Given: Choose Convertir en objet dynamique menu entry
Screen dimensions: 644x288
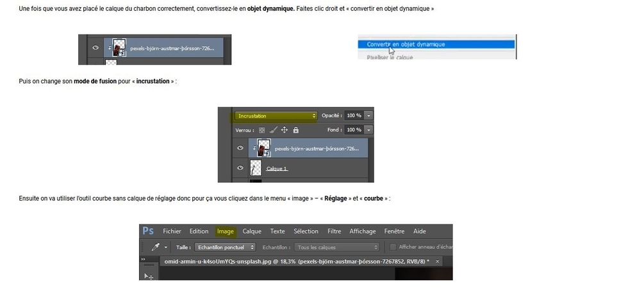Looking at the screenshot, I should pos(406,44).
